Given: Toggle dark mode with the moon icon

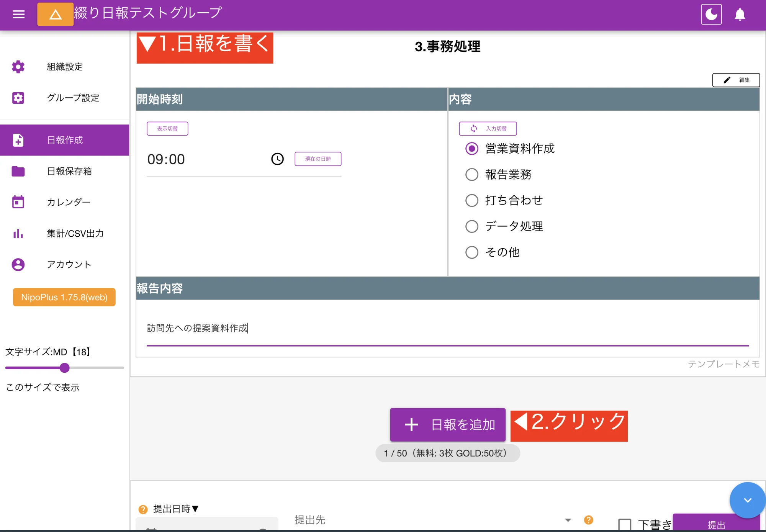Looking at the screenshot, I should point(711,14).
